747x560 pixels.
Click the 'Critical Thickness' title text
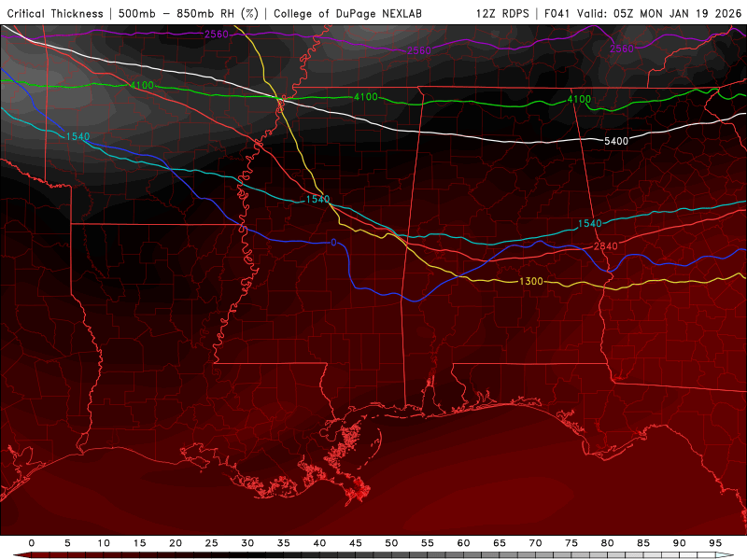[55, 14]
